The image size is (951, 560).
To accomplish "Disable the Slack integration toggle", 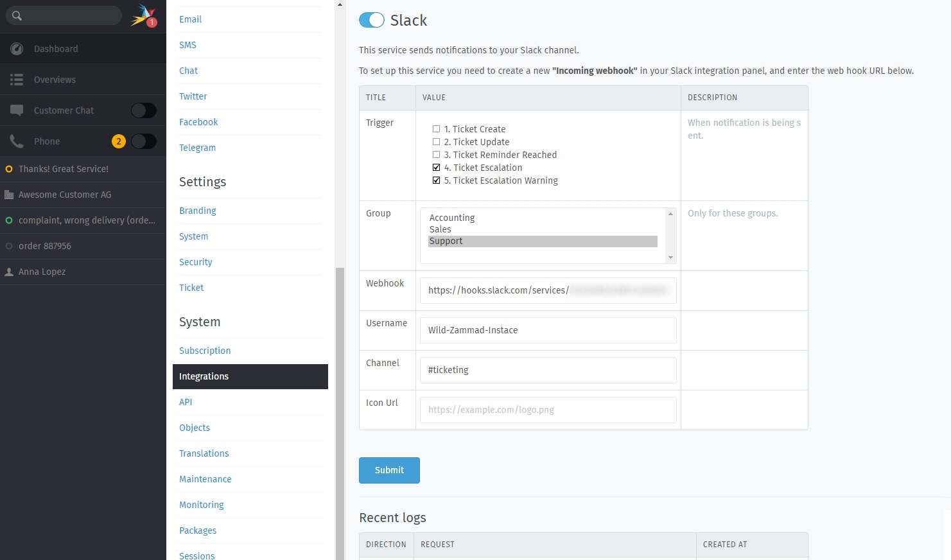I will (x=372, y=20).
